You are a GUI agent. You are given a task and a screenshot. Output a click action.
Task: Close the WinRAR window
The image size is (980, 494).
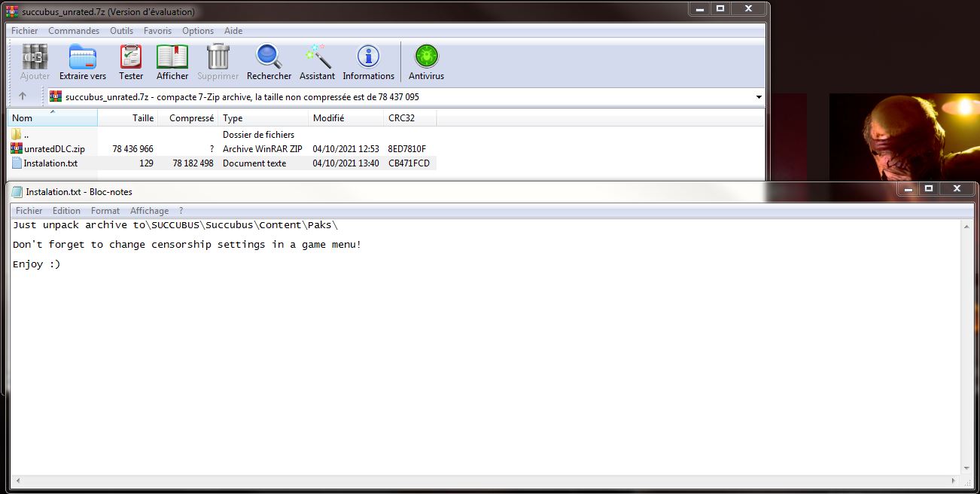pyautogui.click(x=747, y=9)
